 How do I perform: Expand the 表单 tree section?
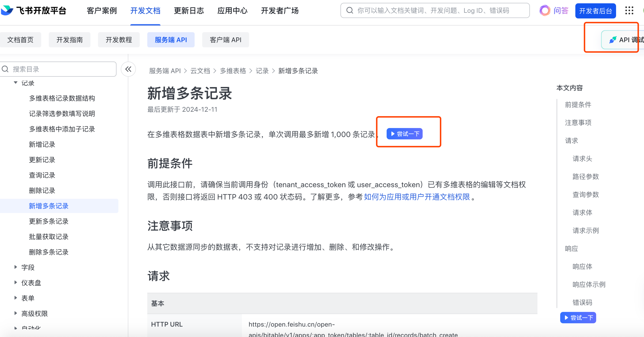(15, 298)
